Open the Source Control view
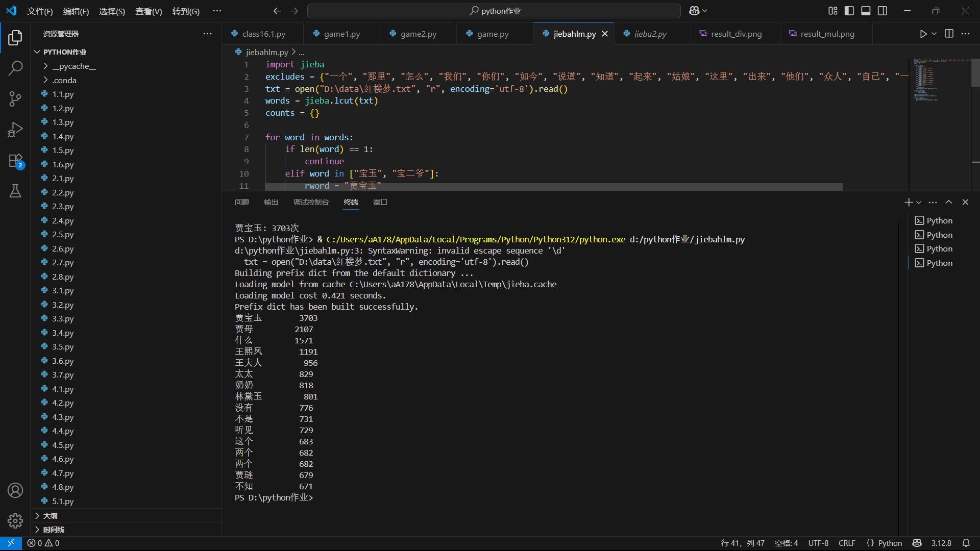 coord(15,98)
